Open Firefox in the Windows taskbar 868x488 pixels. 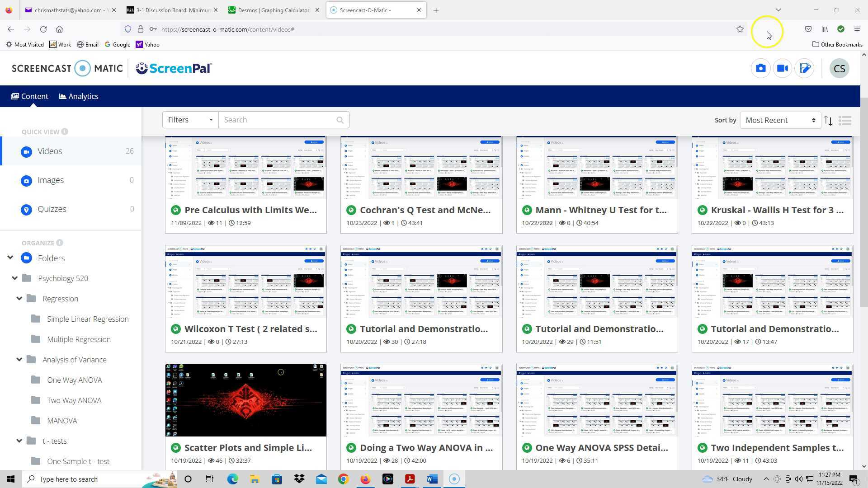point(365,479)
